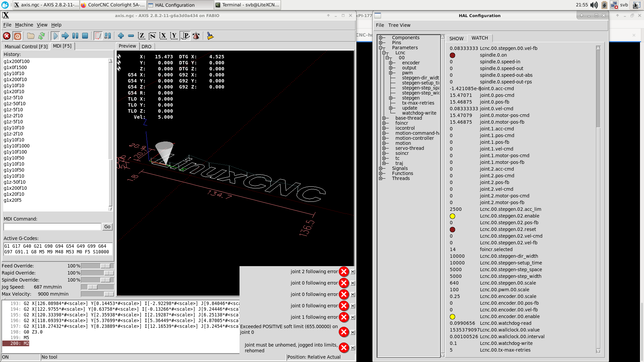Toggle machine power button
The width and height of the screenshot is (644, 362).
pos(17,36)
